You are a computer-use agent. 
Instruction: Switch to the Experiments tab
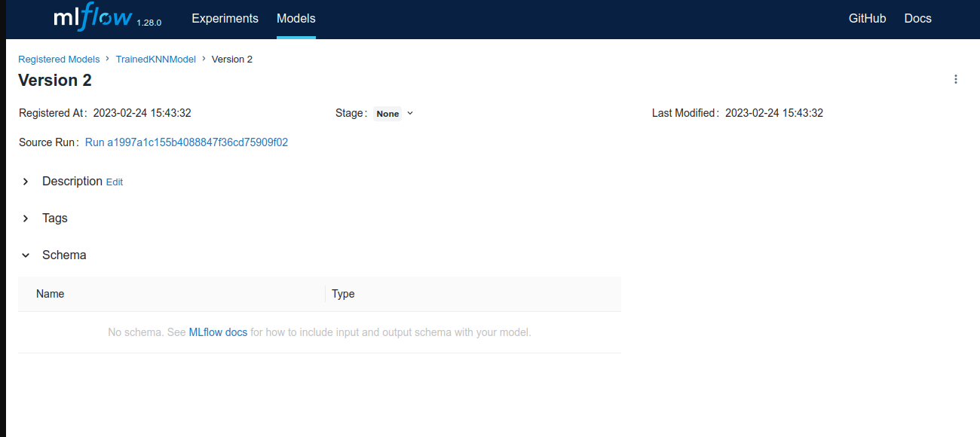pyautogui.click(x=225, y=18)
